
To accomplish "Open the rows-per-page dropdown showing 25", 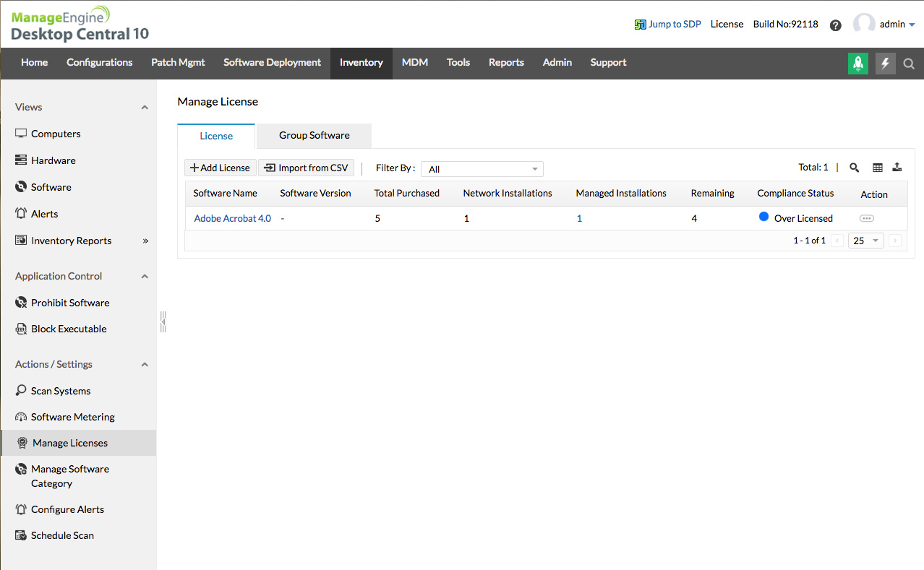I will tap(865, 241).
